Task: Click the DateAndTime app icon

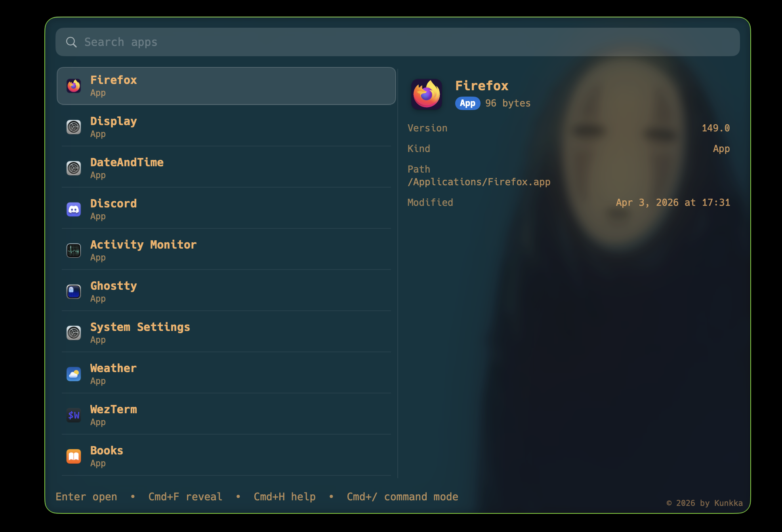Action: tap(74, 168)
